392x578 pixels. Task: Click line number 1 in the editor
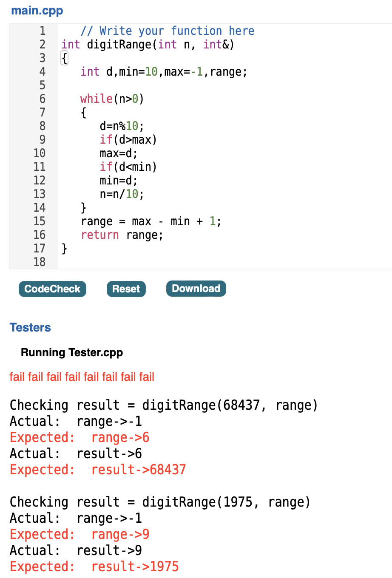coord(42,31)
